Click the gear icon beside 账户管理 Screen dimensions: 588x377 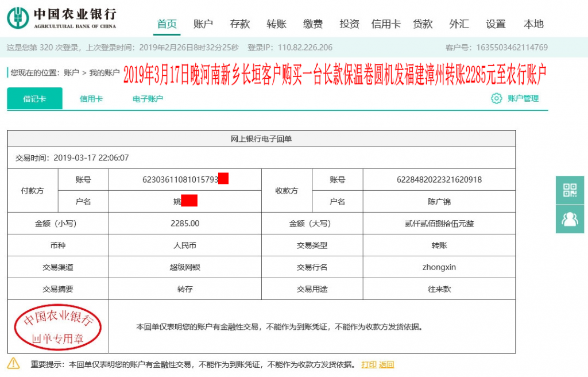tap(496, 99)
